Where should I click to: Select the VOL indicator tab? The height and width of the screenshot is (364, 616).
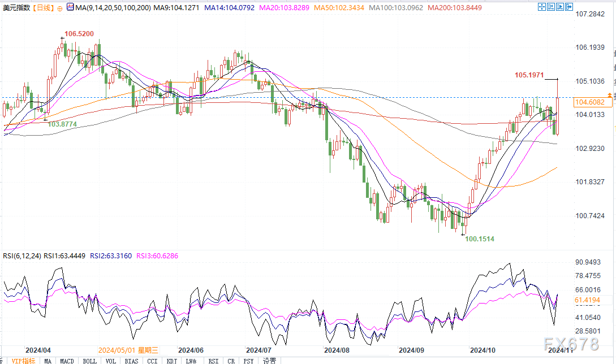pyautogui.click(x=110, y=360)
